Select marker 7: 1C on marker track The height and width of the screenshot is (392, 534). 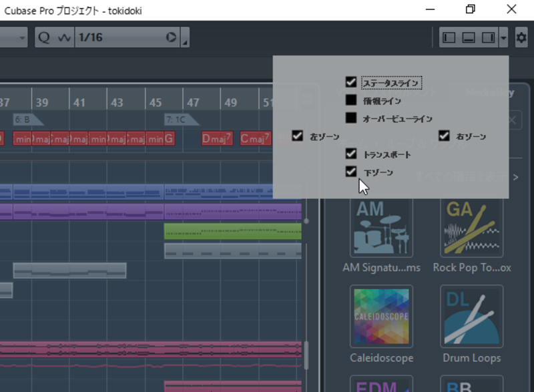[181, 120]
